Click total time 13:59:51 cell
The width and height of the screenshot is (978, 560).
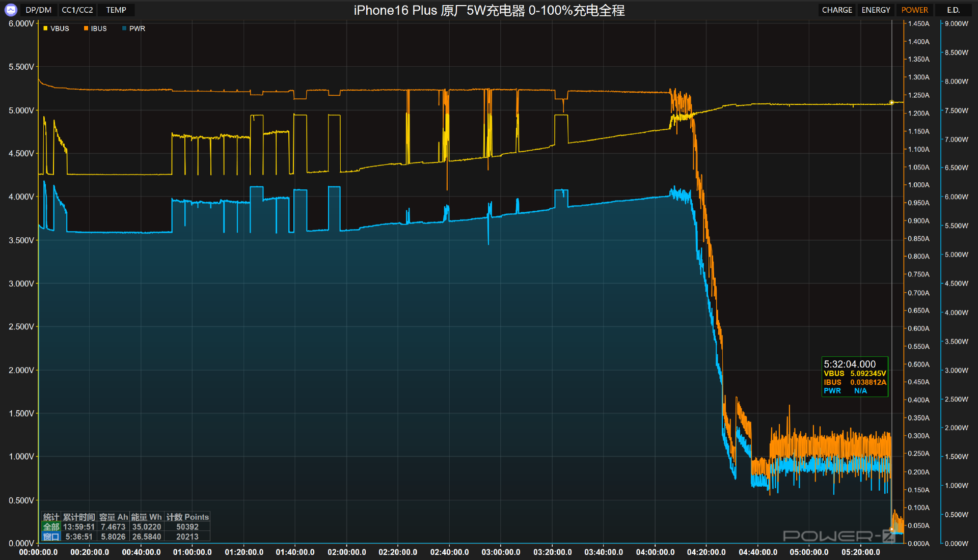coord(79,527)
